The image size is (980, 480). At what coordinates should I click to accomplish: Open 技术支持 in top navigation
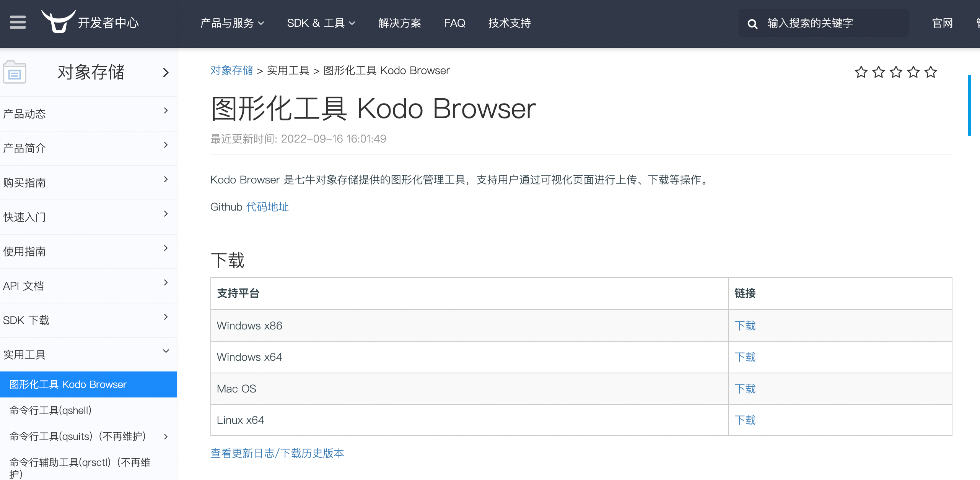(510, 23)
